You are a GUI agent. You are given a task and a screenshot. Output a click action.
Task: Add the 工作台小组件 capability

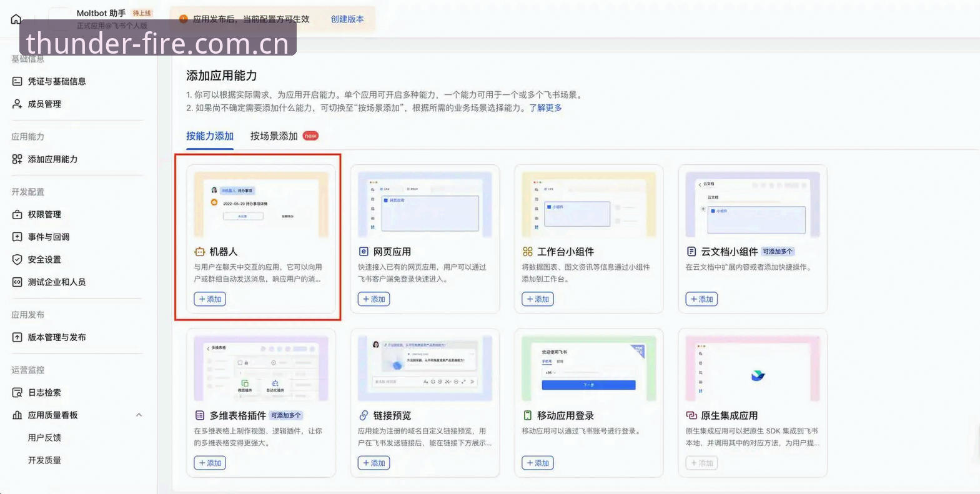pyautogui.click(x=538, y=299)
